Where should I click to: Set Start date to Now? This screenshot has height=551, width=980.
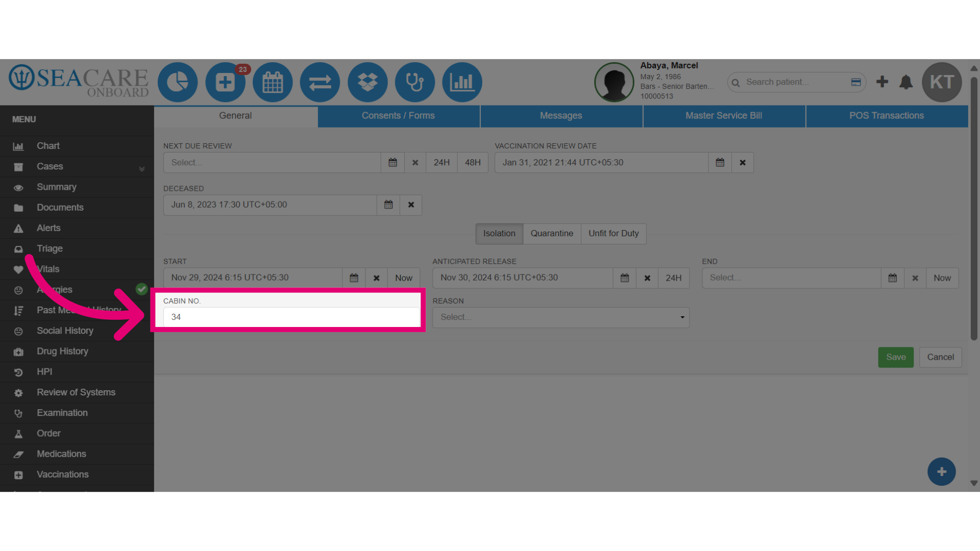click(x=404, y=278)
